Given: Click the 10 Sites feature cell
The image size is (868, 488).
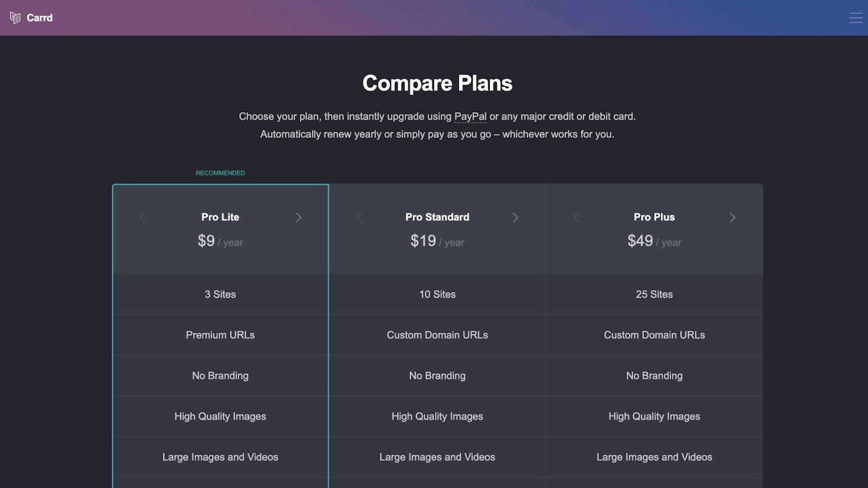Looking at the screenshot, I should 437,294.
